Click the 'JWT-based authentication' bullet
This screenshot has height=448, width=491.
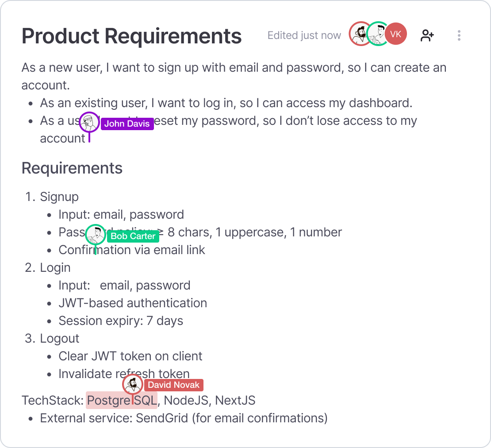pos(133,303)
